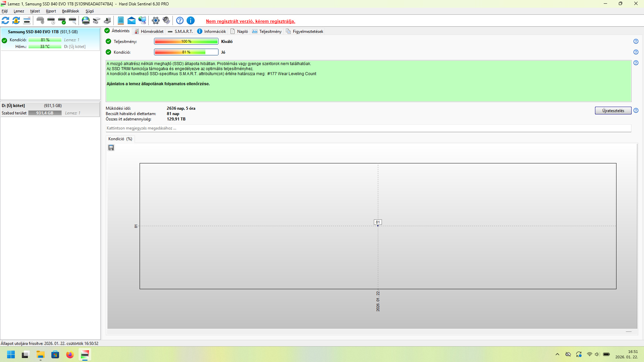Click the disk with magnifier toolbar icon
Image resolution: width=644 pixels, height=362 pixels.
[72, 21]
